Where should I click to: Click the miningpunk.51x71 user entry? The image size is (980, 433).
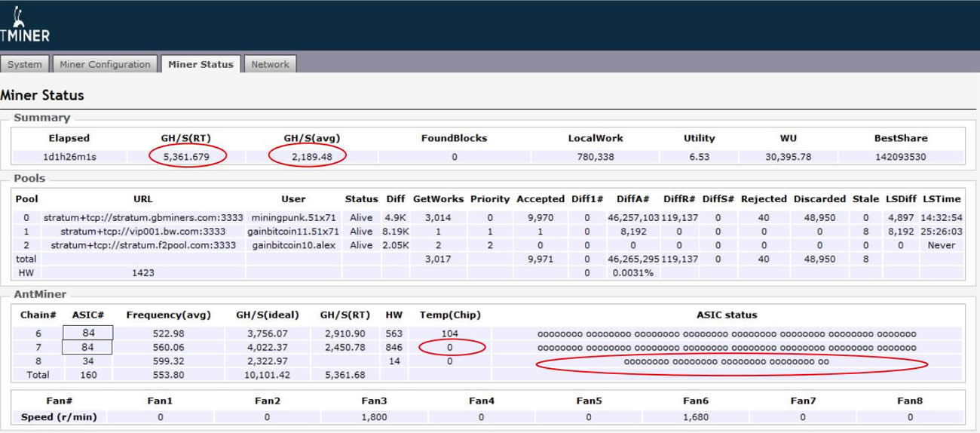293,218
